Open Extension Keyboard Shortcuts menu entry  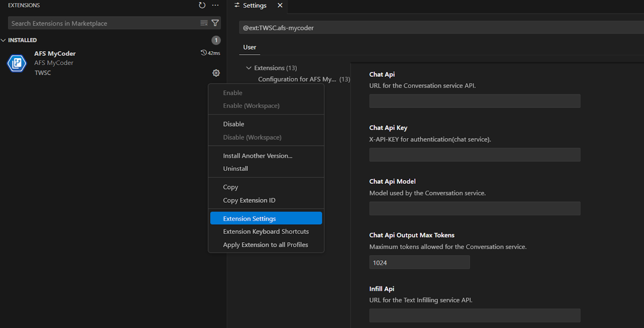point(266,232)
